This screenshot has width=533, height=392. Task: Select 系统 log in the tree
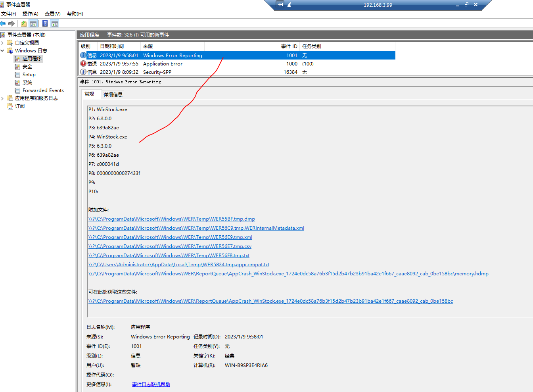(27, 83)
